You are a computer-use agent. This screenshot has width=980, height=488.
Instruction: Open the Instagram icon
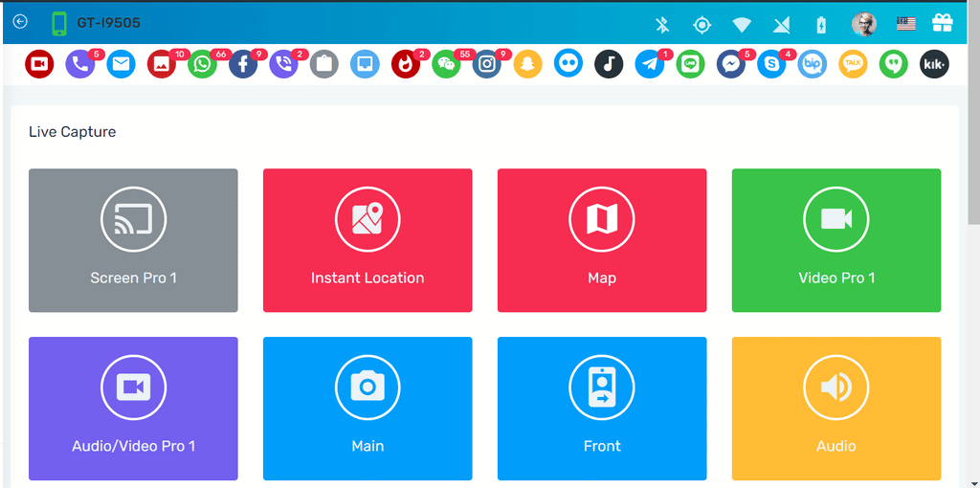click(x=487, y=64)
